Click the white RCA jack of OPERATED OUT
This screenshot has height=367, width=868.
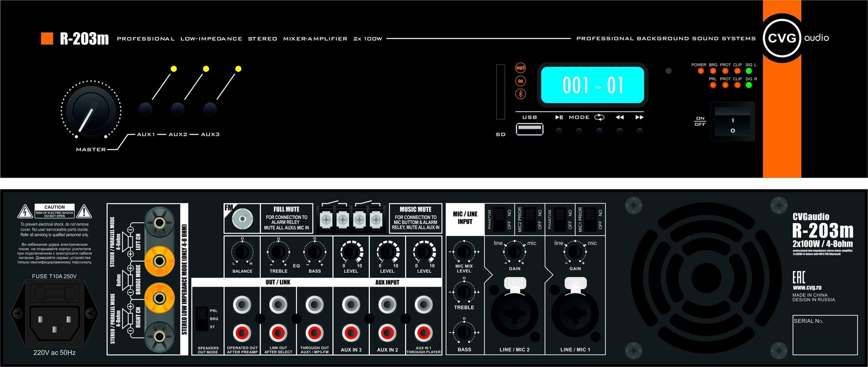(x=242, y=305)
